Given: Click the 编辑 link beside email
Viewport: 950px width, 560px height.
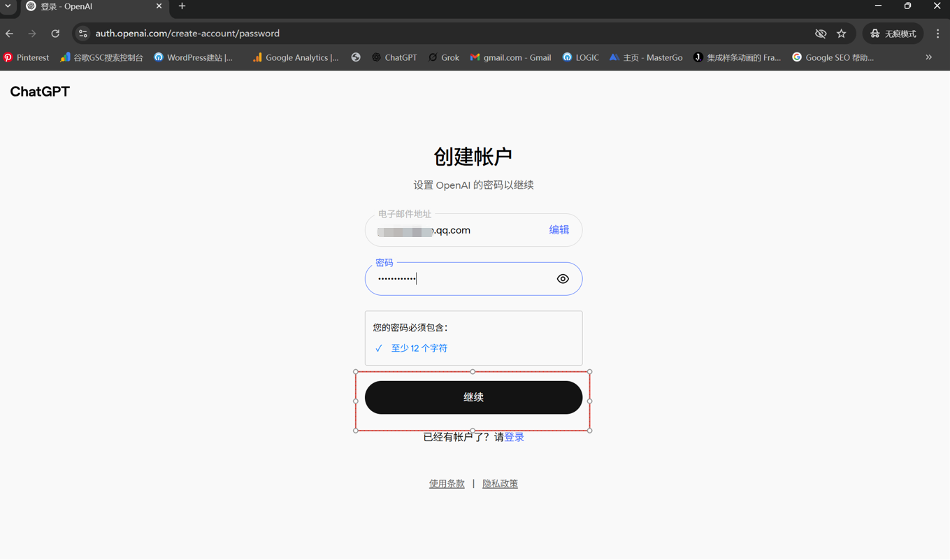Looking at the screenshot, I should 559,230.
